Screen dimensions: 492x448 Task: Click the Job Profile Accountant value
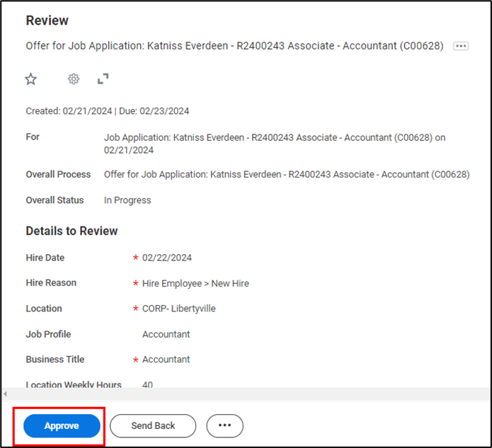pos(166,334)
